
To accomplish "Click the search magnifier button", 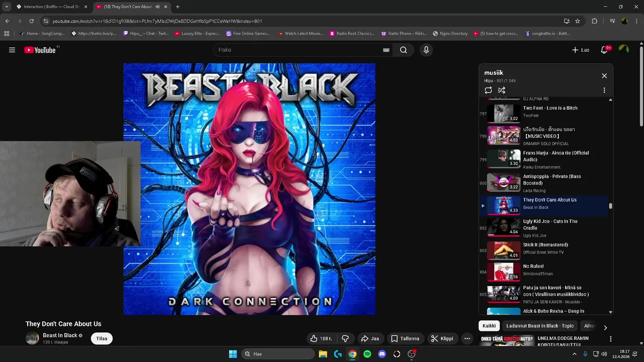I will (x=404, y=50).
